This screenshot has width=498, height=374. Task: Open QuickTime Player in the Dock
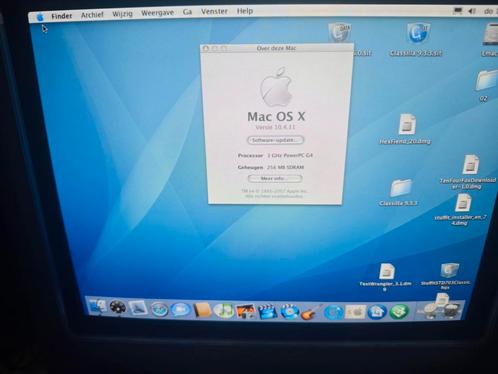click(333, 312)
